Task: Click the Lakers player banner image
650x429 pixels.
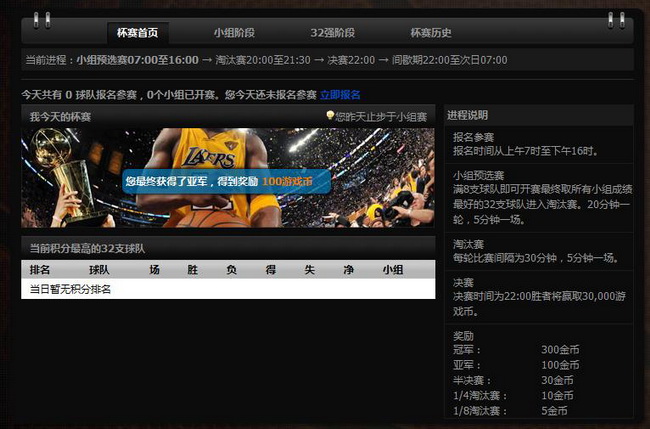Action: [x=215, y=160]
